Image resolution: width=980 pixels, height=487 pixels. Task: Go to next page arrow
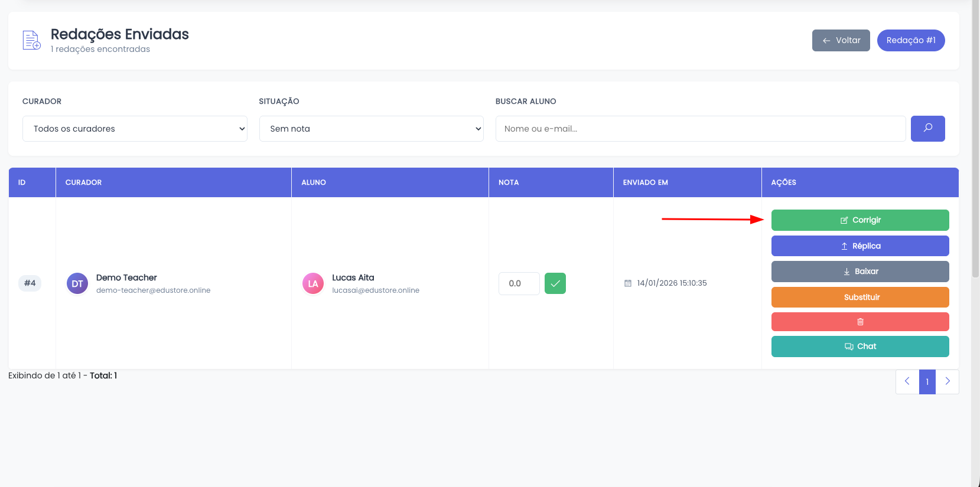coord(947,381)
